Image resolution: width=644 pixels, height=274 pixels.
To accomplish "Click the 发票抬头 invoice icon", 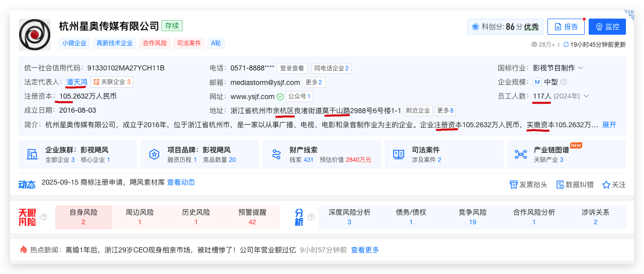I will tap(513, 185).
